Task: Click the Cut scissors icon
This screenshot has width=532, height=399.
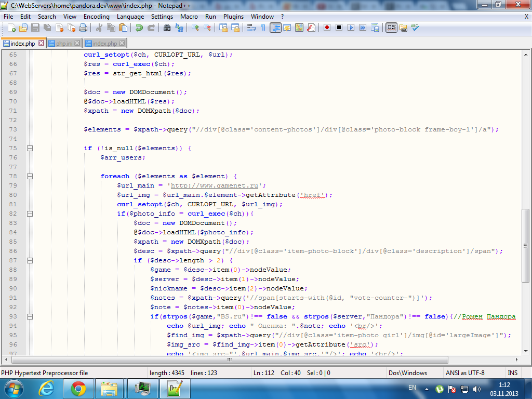Action: (x=98, y=28)
